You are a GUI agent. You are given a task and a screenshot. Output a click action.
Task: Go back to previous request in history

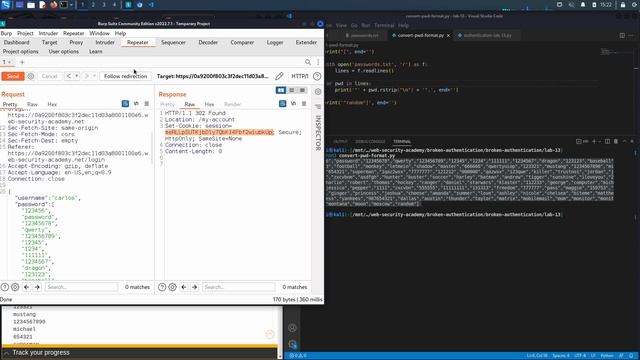click(x=69, y=76)
